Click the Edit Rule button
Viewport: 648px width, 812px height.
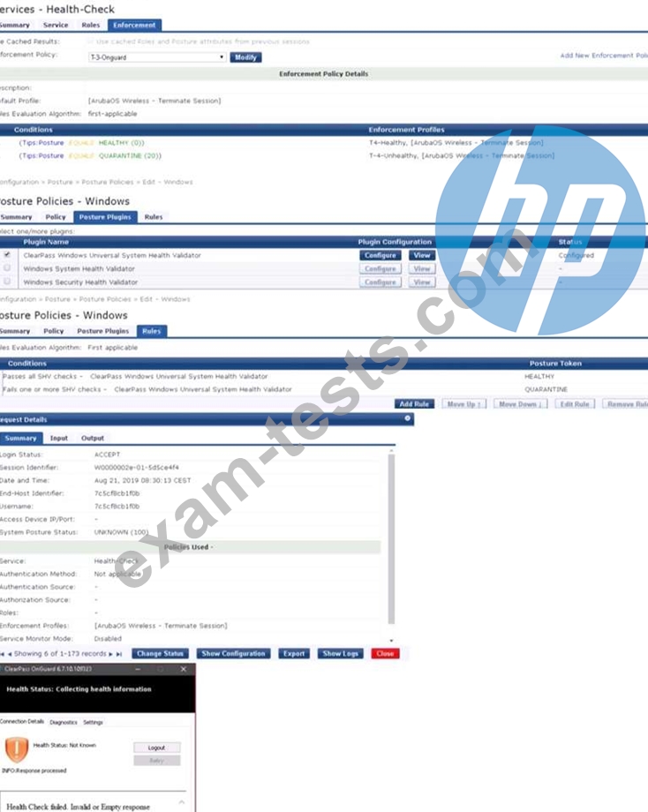click(575, 404)
